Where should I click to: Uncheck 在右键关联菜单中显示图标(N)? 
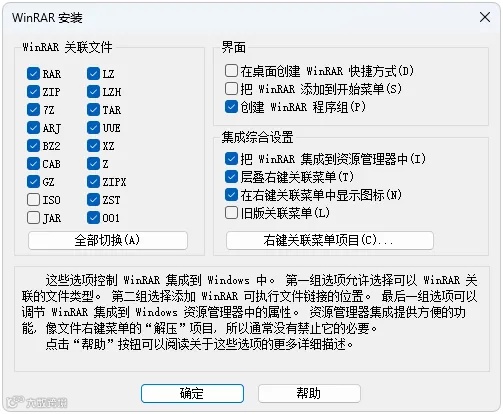(x=231, y=195)
